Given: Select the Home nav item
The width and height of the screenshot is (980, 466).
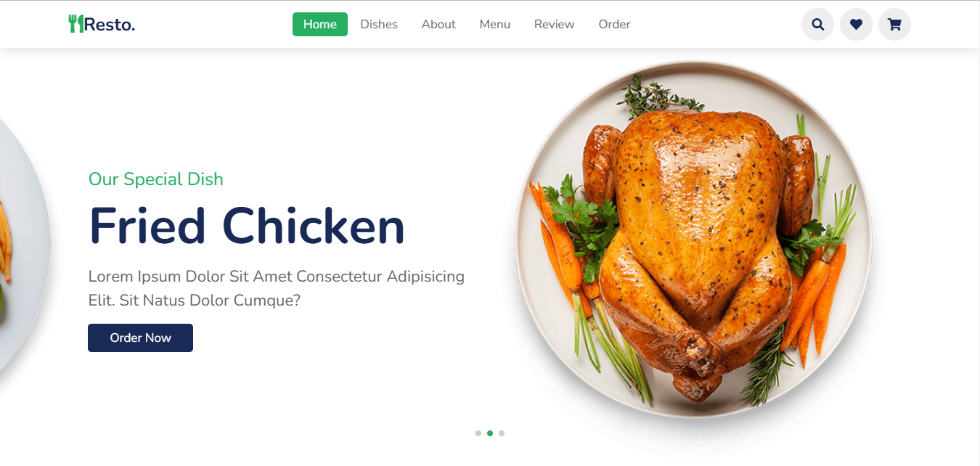Looking at the screenshot, I should click(x=320, y=24).
